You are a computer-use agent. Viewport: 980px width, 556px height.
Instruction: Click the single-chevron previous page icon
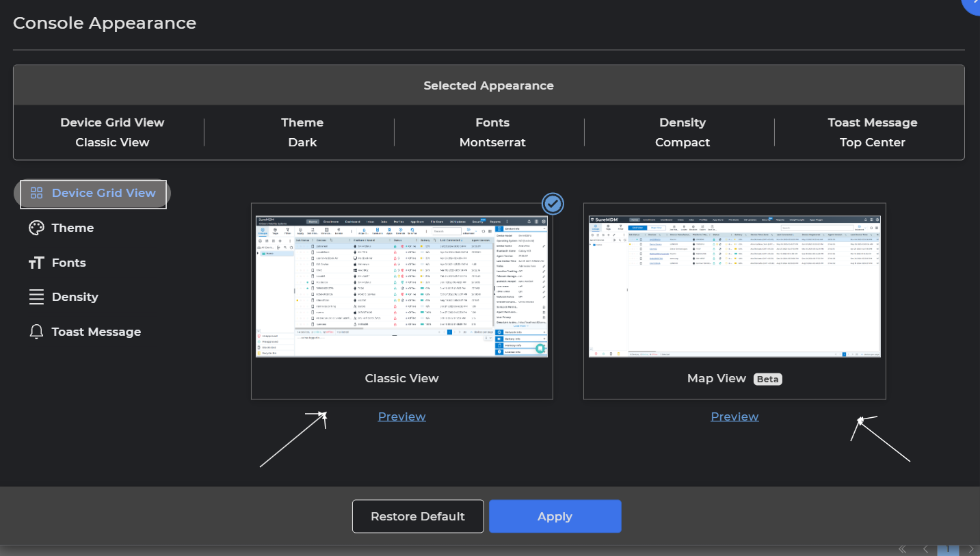(x=925, y=549)
